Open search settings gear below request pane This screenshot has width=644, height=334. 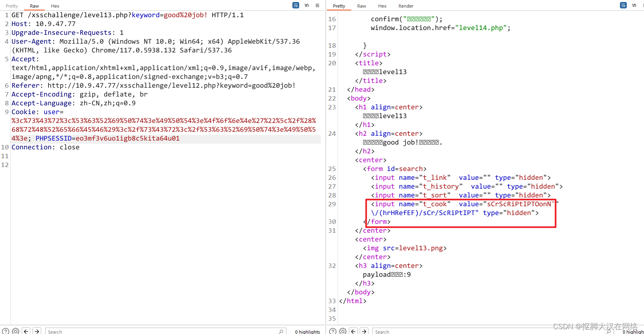[x=16, y=331]
